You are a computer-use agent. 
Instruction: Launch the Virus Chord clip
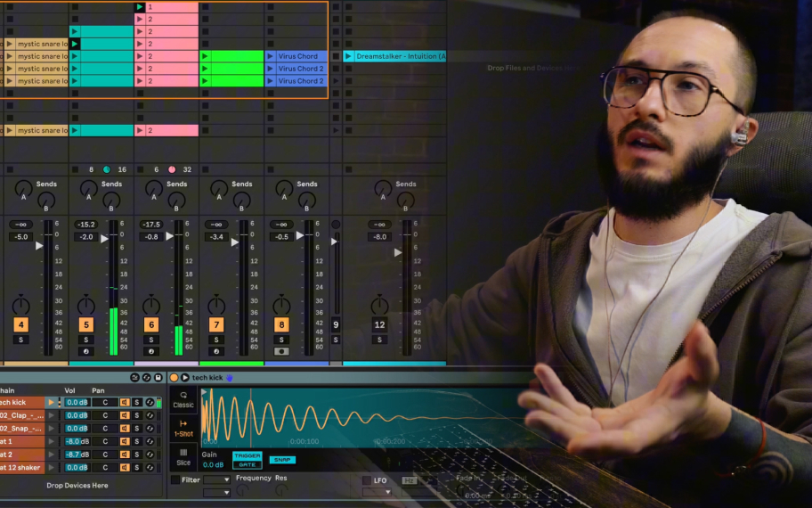270,56
